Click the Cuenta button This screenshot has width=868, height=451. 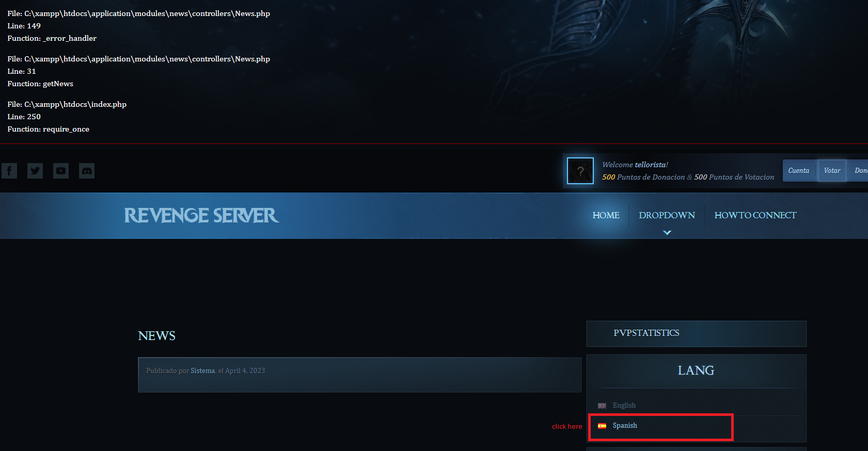click(x=799, y=171)
